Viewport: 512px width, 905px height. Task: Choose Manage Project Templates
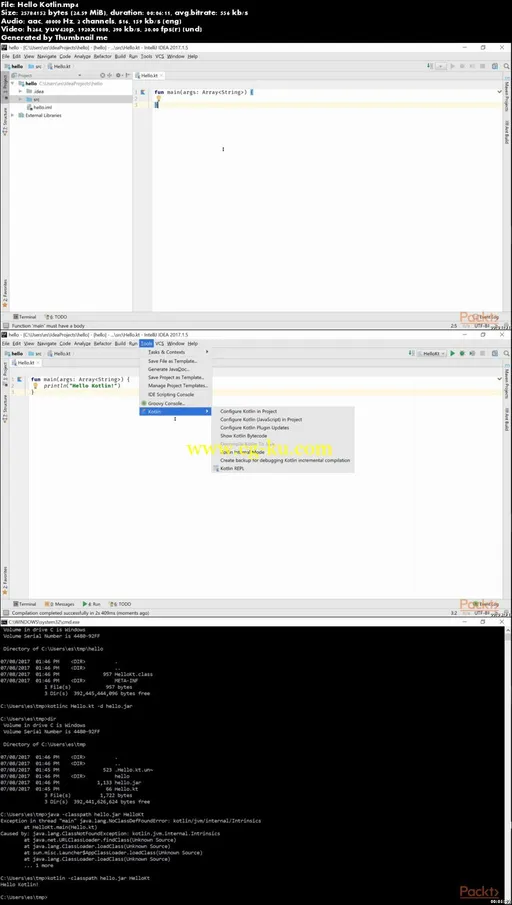[176, 385]
